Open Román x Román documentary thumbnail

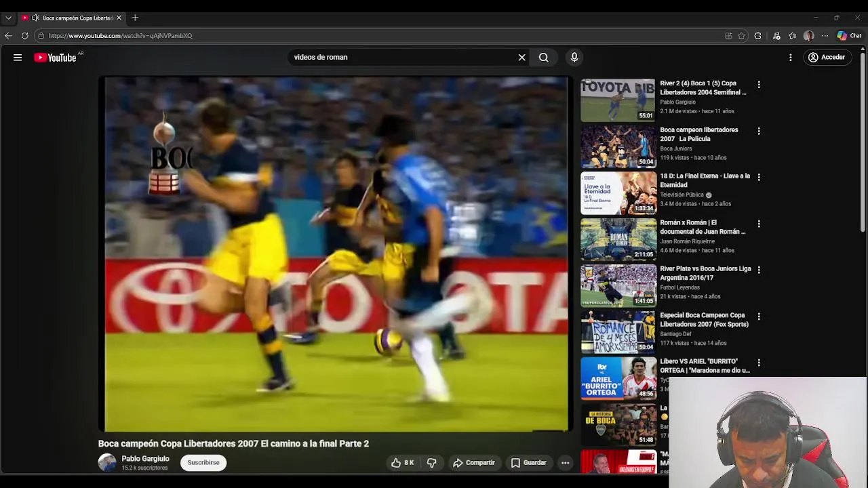(618, 239)
